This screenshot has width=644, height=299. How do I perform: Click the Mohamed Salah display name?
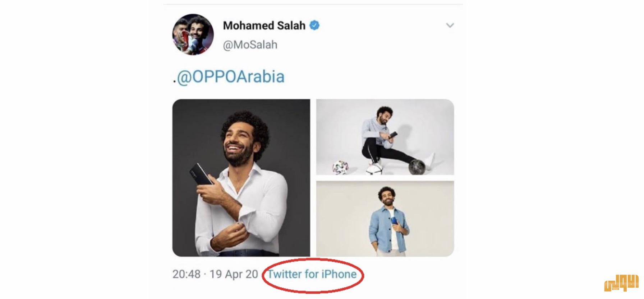[x=264, y=25]
